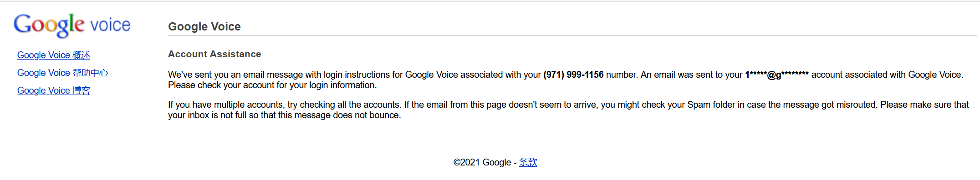Image resolution: width=980 pixels, height=180 pixels.
Task: Visit the Google Voice 博客 link
Action: tap(54, 90)
